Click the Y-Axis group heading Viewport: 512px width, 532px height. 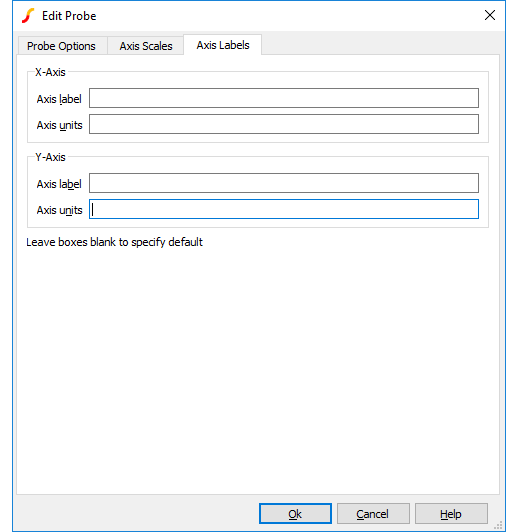tap(50, 157)
